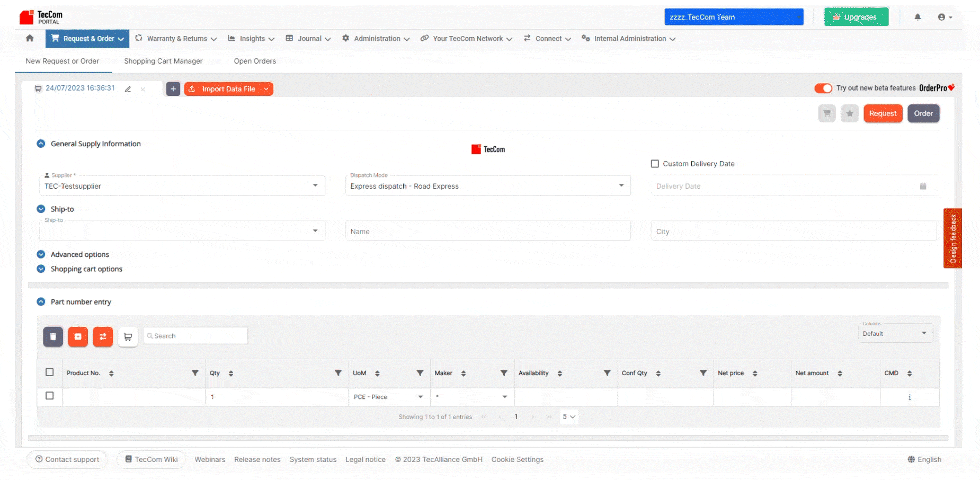This screenshot has width=980, height=480.
Task: Open the Warranty & Returns menu
Action: (x=176, y=39)
